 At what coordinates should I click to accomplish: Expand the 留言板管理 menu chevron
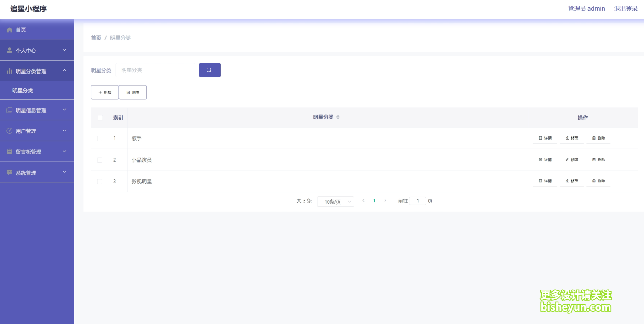point(64,151)
